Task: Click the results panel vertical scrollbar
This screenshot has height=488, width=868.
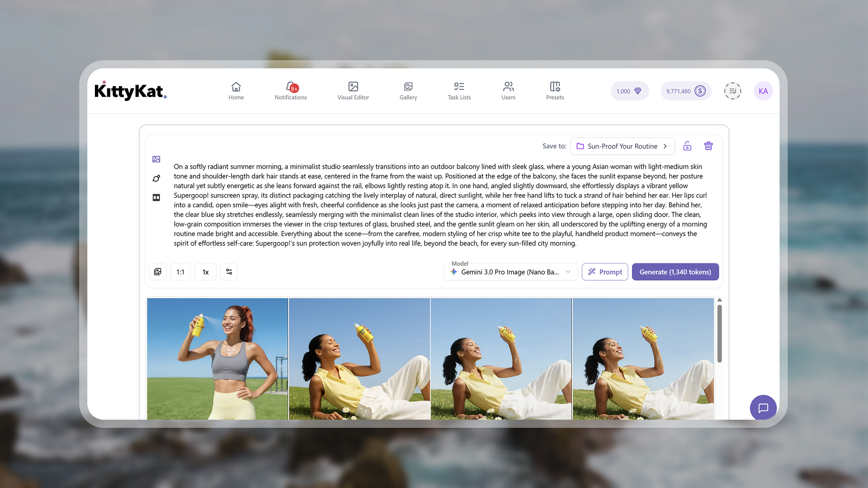Action: (x=719, y=333)
